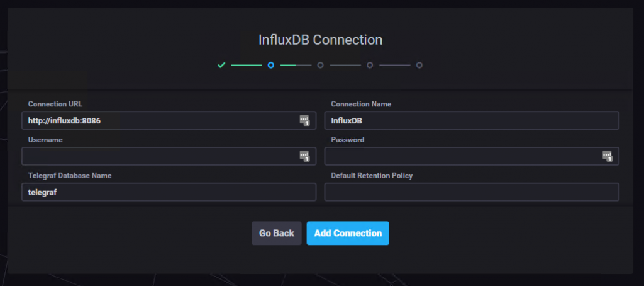
Task: Click password manager icon in Password field
Action: pos(607,156)
